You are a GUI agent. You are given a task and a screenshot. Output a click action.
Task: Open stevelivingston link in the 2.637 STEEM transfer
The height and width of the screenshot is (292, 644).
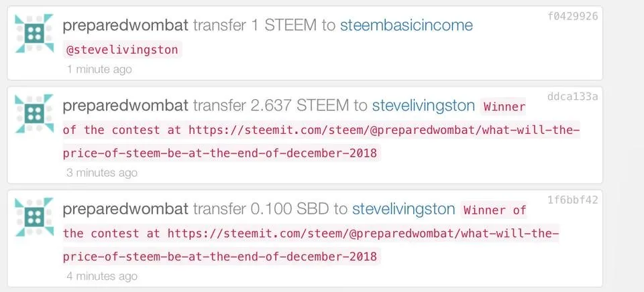423,106
